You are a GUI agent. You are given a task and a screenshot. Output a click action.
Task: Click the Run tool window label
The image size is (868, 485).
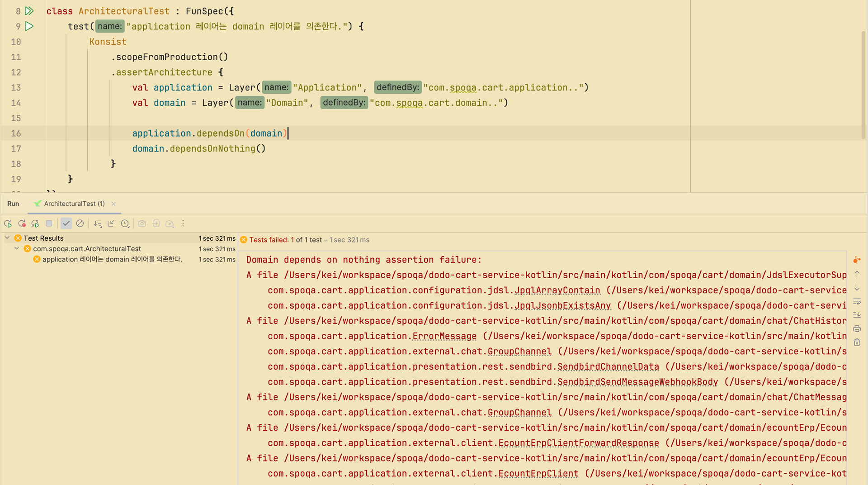click(13, 204)
